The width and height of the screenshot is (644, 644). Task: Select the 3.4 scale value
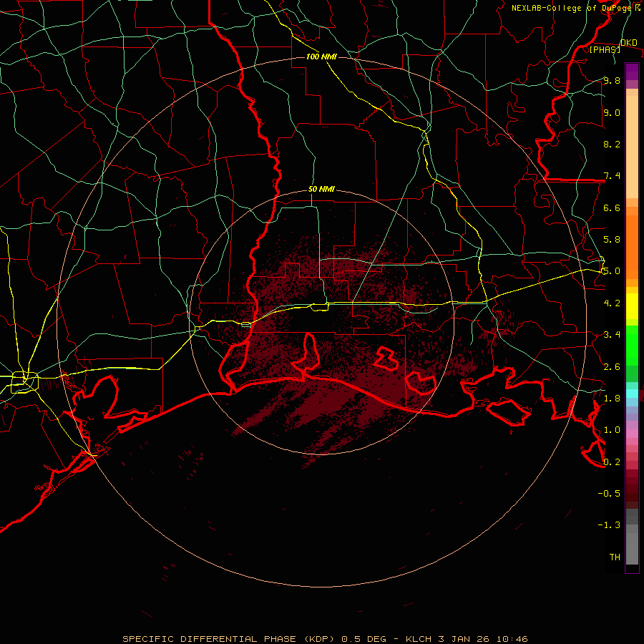pos(612,335)
